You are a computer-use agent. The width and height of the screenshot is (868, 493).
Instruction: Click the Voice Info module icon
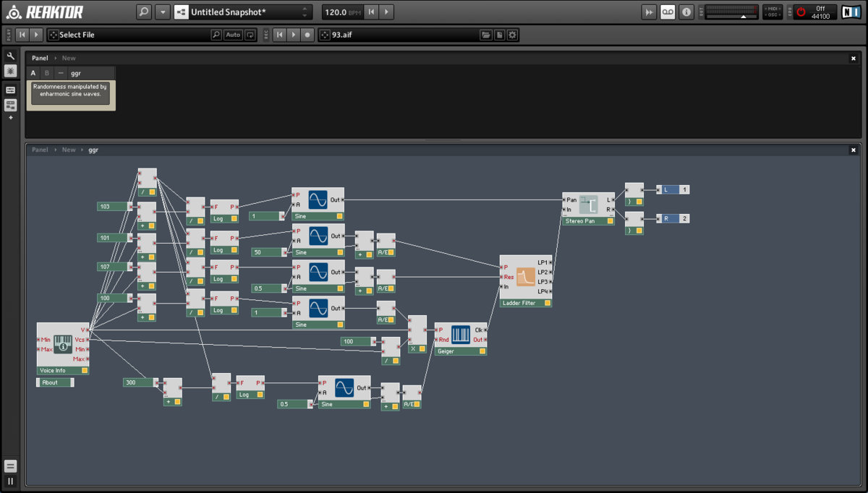[x=62, y=344]
